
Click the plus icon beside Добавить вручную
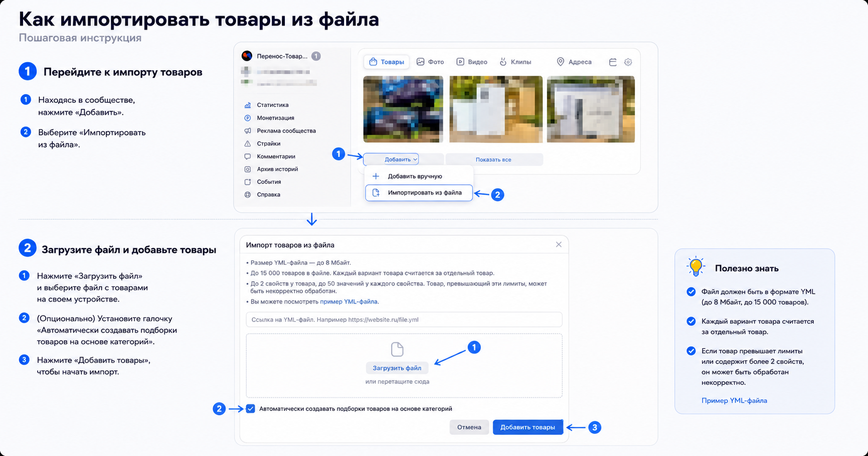click(376, 176)
